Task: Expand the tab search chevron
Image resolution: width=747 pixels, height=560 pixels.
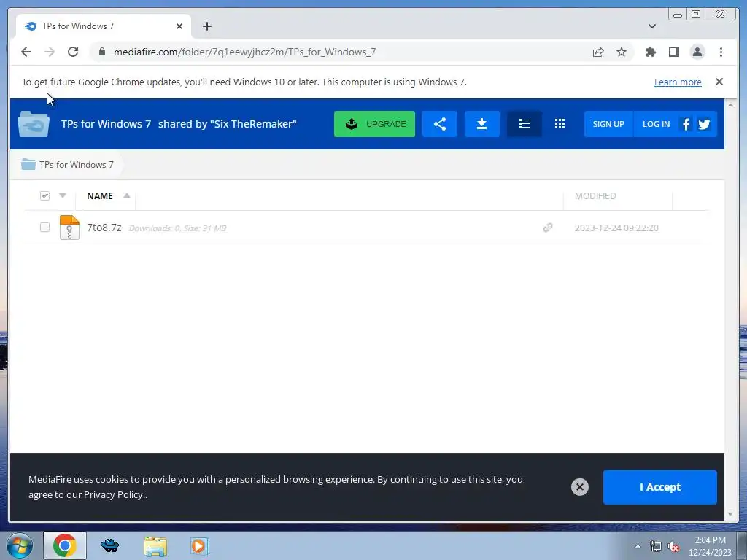Action: coord(651,26)
